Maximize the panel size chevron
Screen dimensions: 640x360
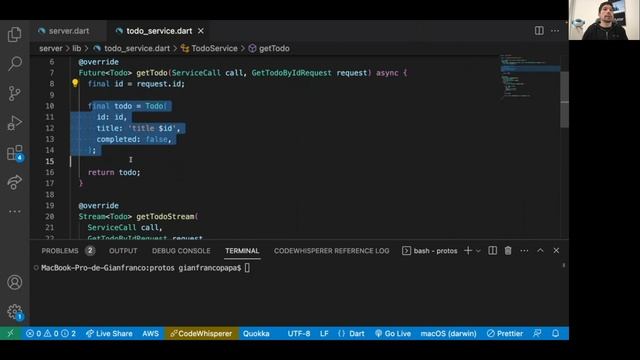tap(540, 251)
